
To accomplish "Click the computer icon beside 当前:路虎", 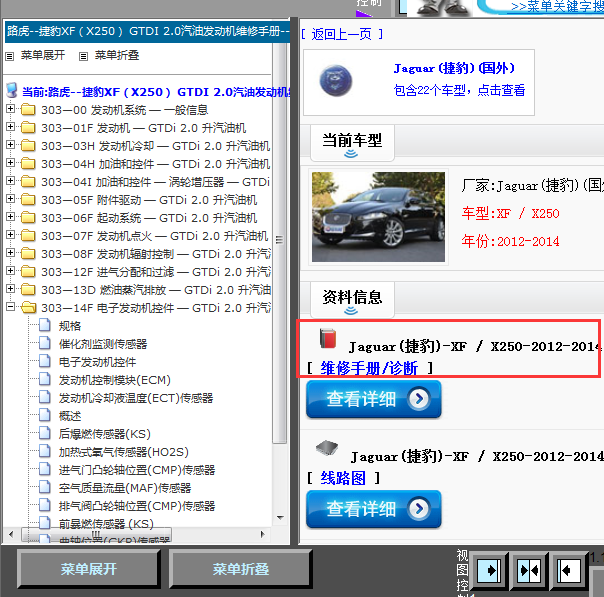I will pyautogui.click(x=12, y=90).
